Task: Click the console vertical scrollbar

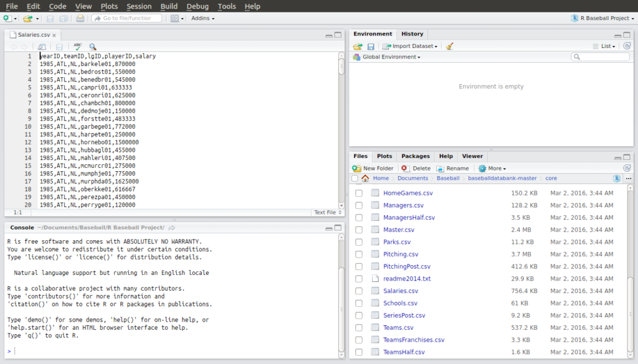Action: pos(341,296)
